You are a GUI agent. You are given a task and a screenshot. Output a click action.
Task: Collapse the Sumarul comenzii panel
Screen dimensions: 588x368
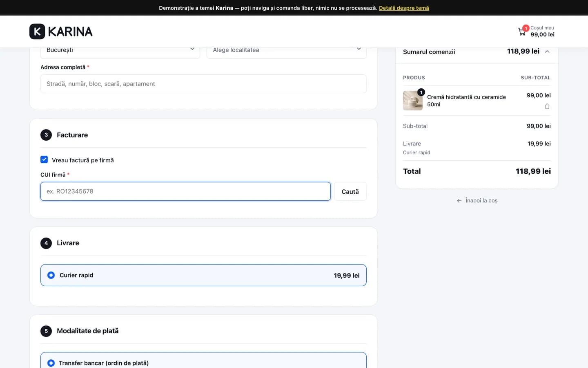(x=547, y=52)
